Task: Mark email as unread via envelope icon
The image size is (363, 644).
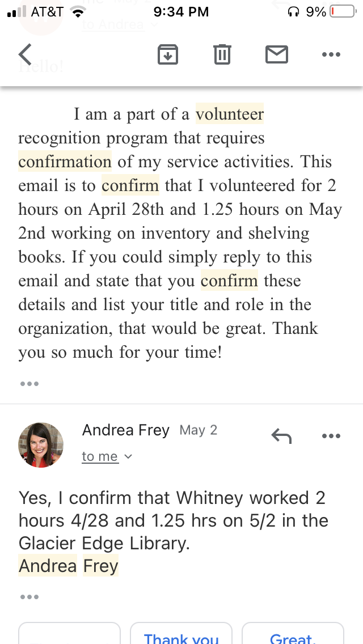Action: pos(277,54)
